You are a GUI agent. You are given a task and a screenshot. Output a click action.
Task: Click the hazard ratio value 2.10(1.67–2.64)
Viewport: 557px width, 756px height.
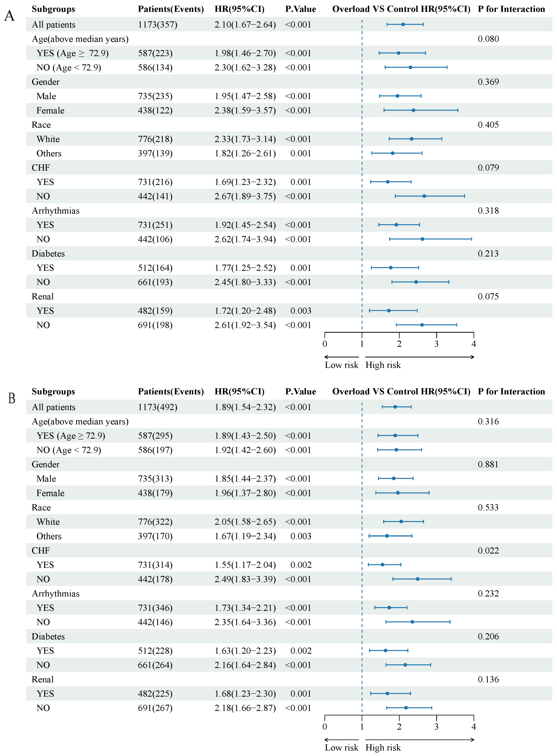(245, 25)
